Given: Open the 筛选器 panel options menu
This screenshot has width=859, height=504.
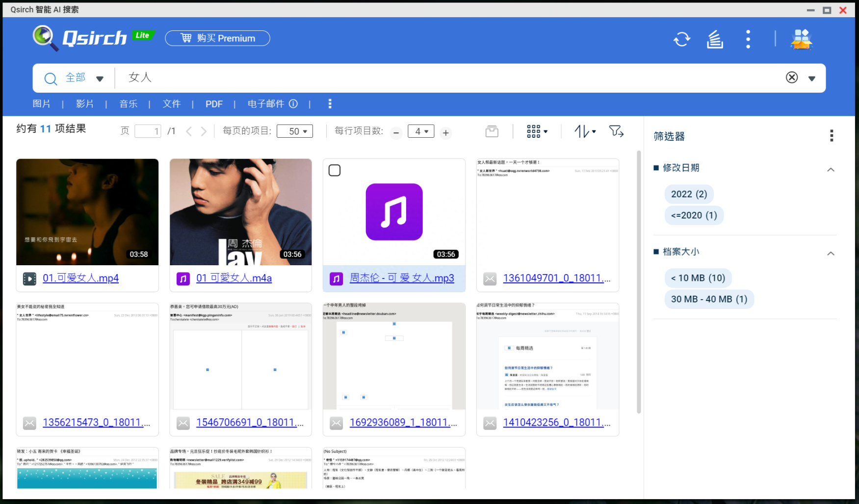Looking at the screenshot, I should (x=832, y=136).
